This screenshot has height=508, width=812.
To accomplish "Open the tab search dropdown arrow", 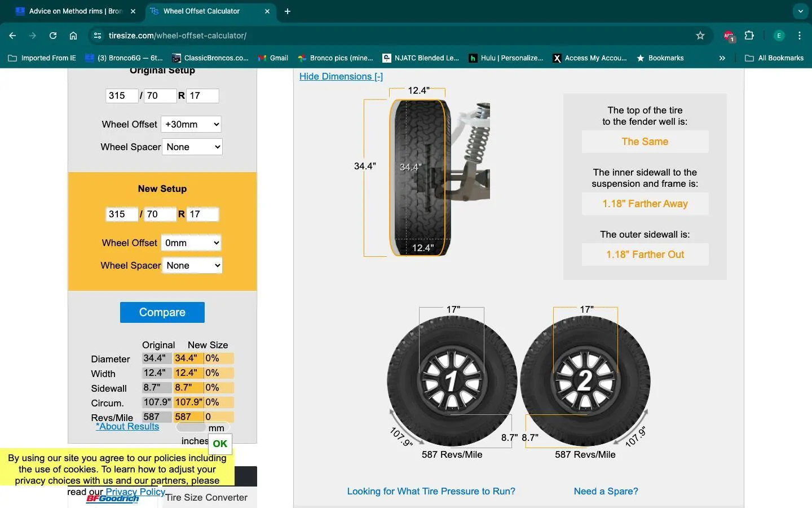I will pyautogui.click(x=800, y=11).
